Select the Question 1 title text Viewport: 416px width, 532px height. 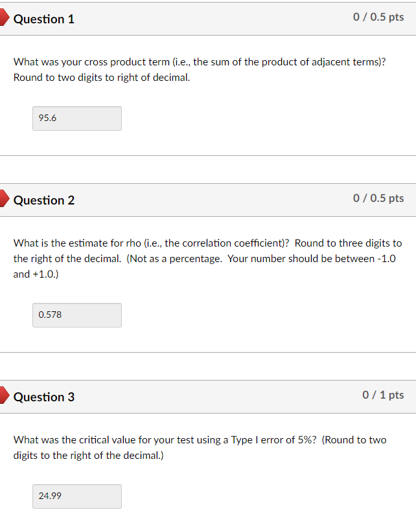point(43,19)
